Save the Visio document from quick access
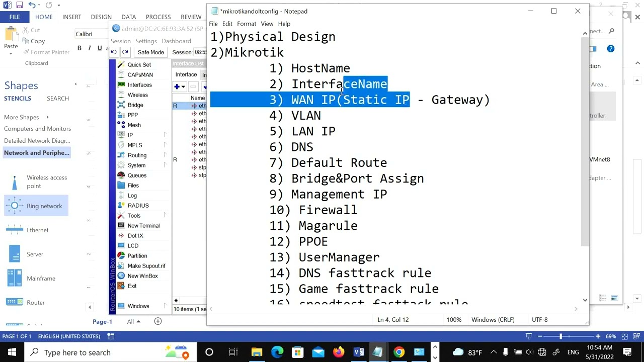Image resolution: width=644 pixels, height=362 pixels. (20, 5)
